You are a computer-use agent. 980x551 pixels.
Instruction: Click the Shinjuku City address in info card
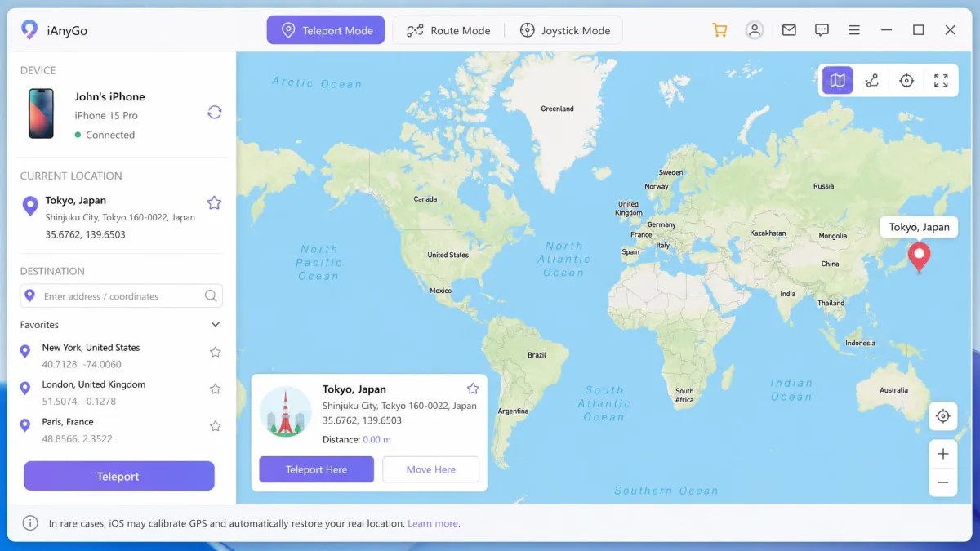(x=399, y=406)
